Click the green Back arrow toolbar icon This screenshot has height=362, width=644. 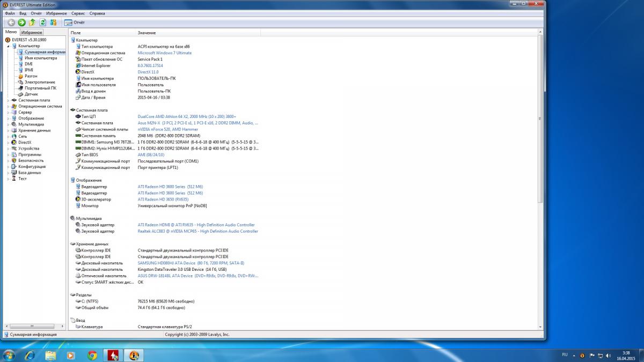pos(11,23)
